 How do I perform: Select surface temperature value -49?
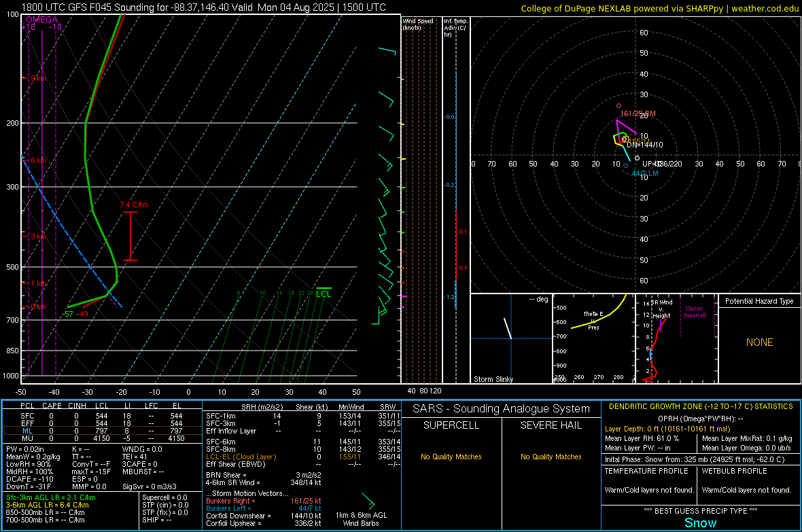pyautogui.click(x=82, y=314)
